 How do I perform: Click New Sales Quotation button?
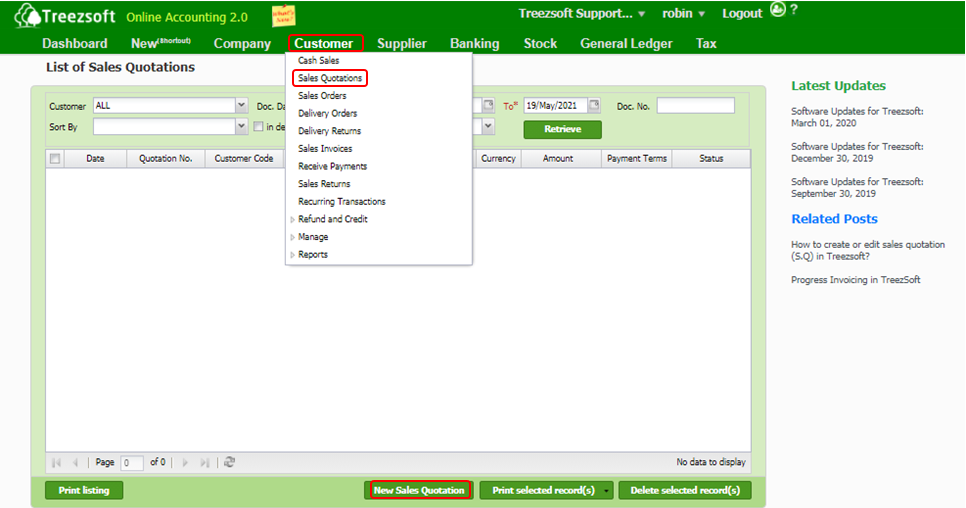click(419, 491)
